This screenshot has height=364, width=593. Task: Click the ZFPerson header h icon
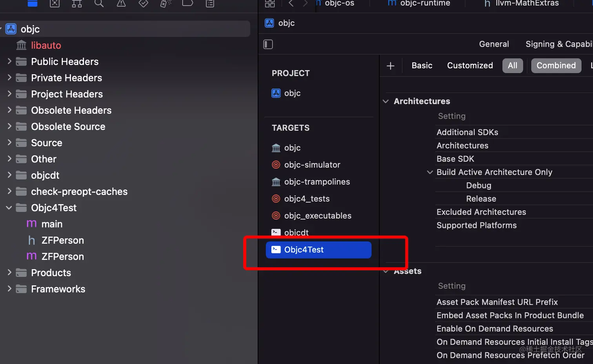tap(31, 240)
